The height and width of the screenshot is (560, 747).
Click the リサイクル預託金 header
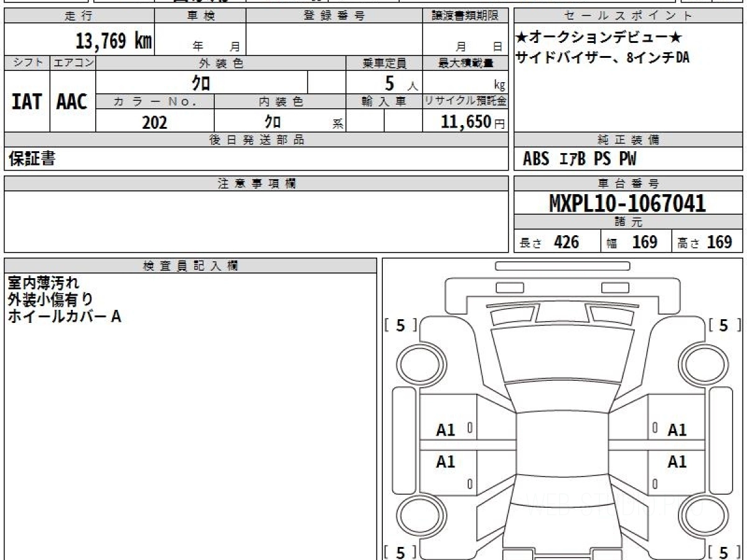(465, 101)
